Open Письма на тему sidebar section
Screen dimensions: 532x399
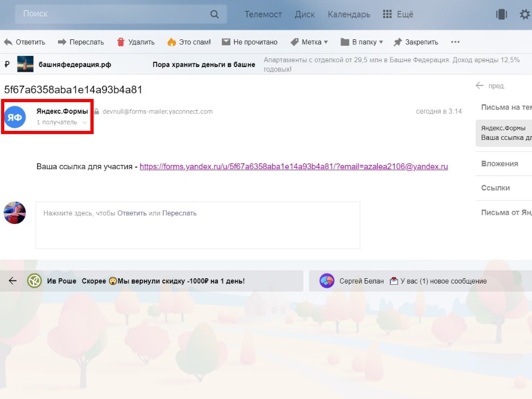(506, 107)
